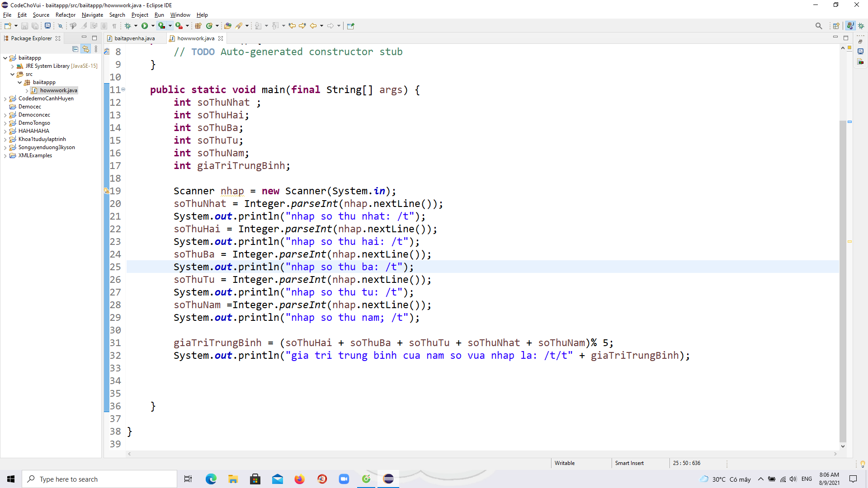Open Firefox from the taskbar

[x=299, y=479]
